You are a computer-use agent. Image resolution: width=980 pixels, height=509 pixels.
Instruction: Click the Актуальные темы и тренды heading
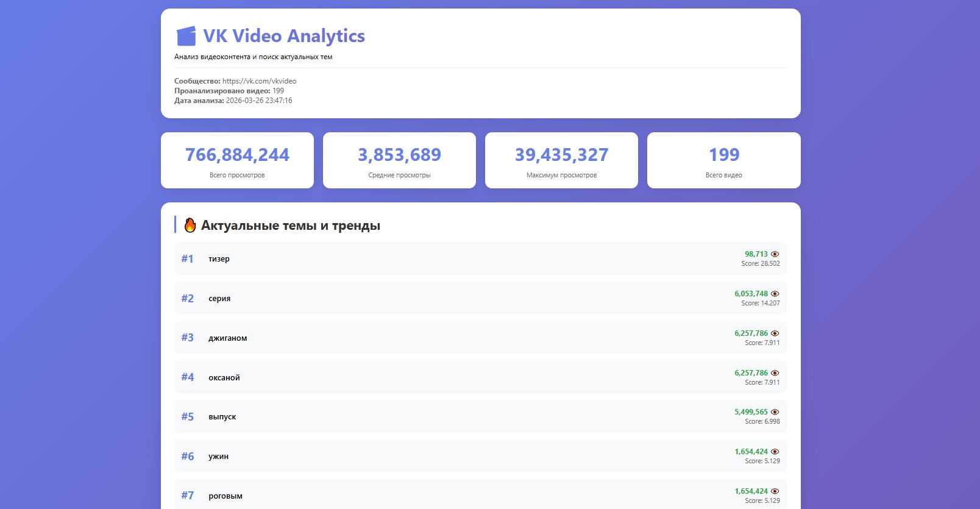click(290, 226)
